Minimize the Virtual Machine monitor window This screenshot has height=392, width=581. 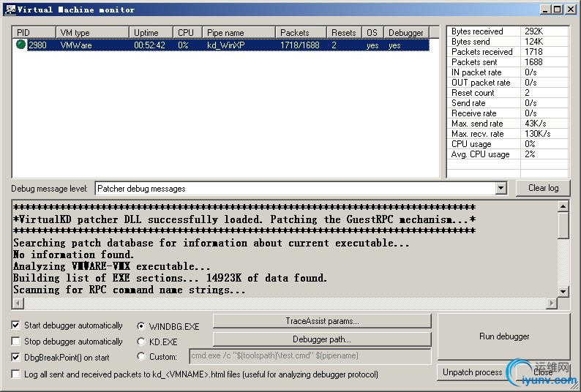tap(544, 10)
